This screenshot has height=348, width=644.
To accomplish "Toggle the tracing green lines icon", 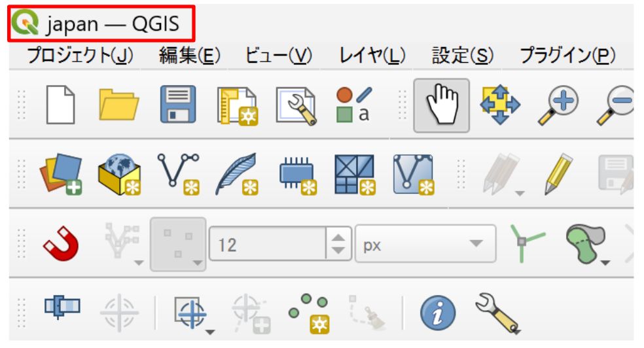I will click(527, 243).
